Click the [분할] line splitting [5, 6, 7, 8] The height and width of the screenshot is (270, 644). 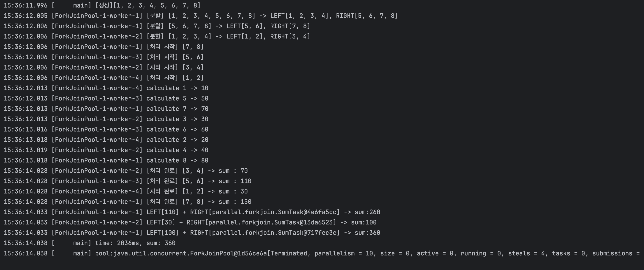click(228, 26)
